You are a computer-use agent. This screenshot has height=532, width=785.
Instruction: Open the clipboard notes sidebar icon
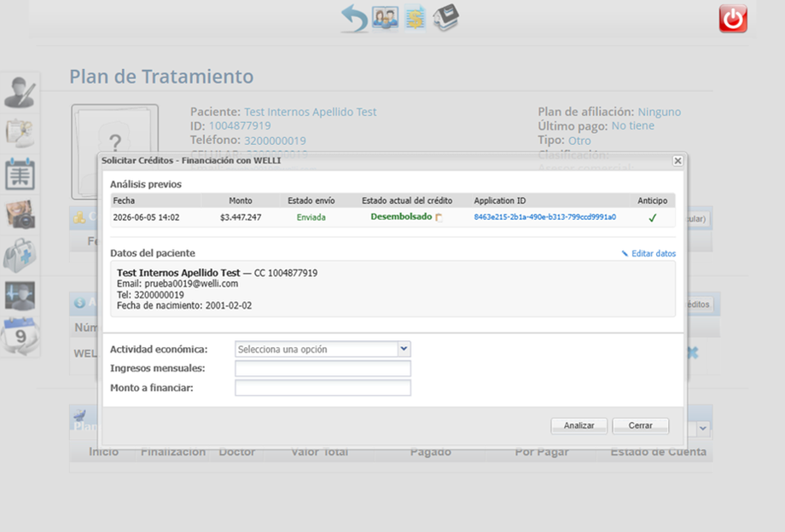(x=20, y=133)
